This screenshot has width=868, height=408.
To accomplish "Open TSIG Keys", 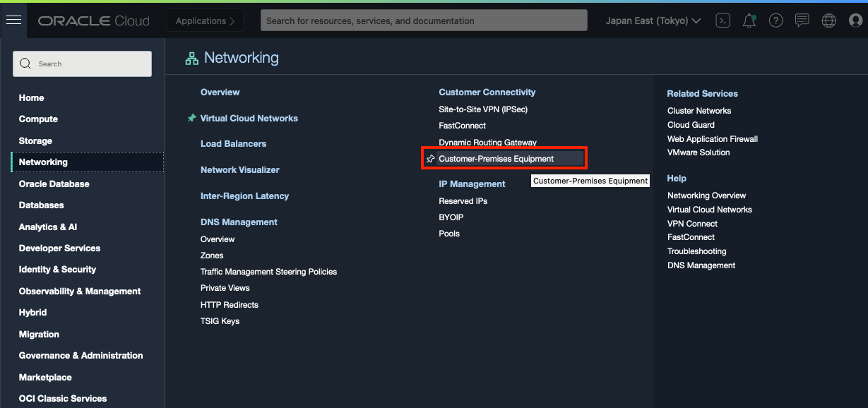I will pos(220,321).
